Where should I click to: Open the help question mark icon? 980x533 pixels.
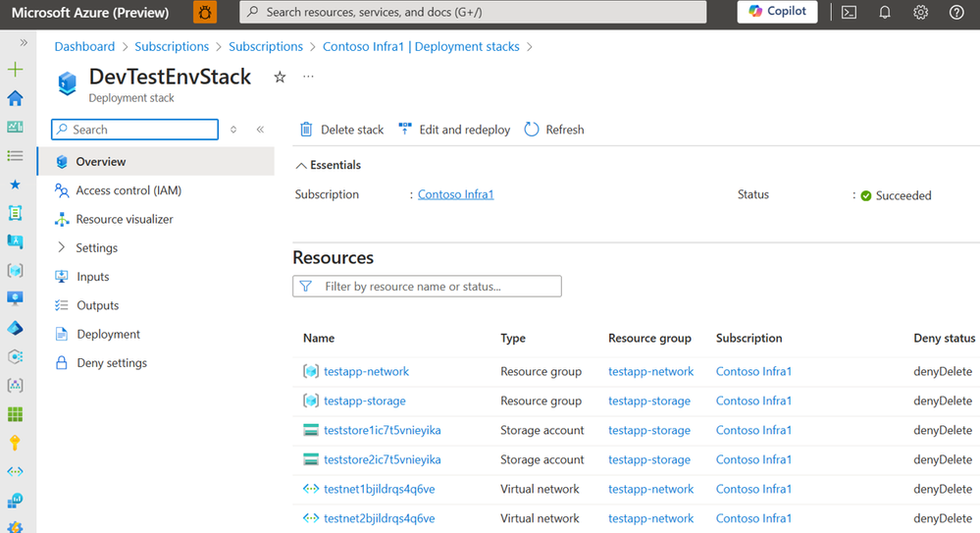pyautogui.click(x=956, y=12)
